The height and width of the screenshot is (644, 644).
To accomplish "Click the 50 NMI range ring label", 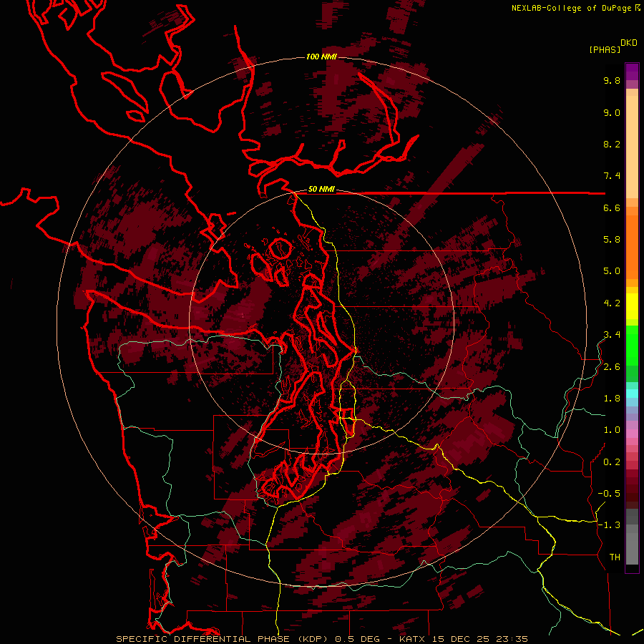I will pos(321,190).
